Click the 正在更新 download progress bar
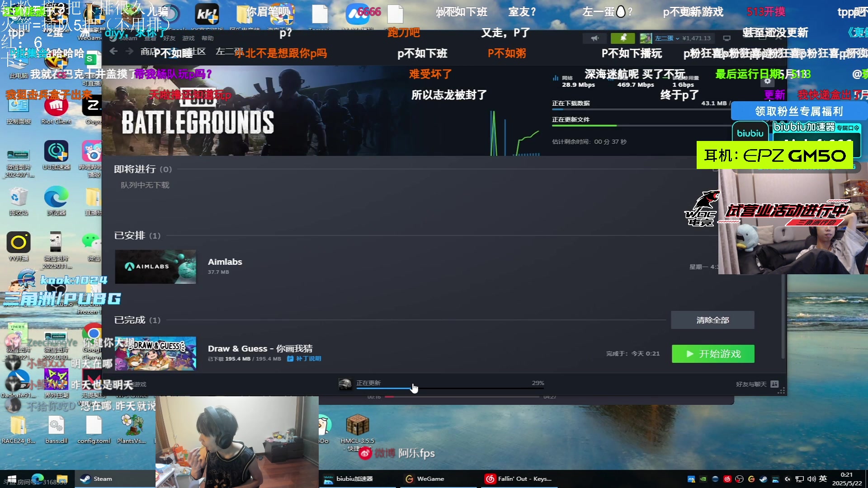This screenshot has width=868, height=488. [450, 388]
